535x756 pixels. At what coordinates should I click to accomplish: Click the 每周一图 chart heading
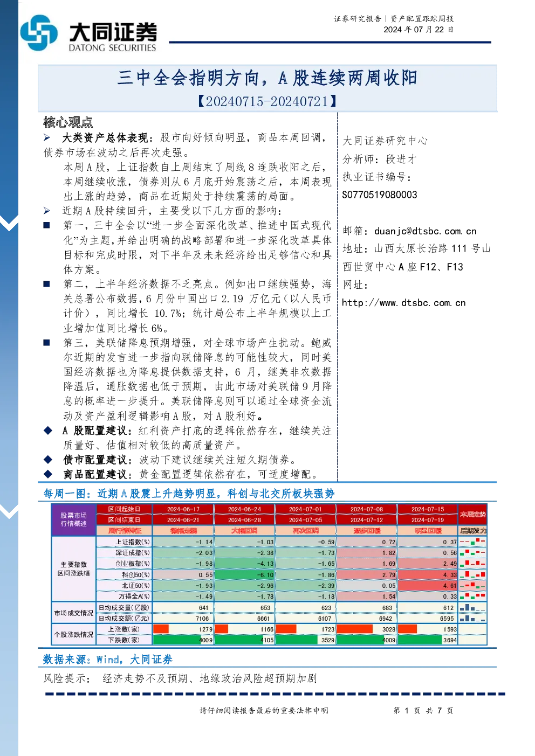coord(189,494)
